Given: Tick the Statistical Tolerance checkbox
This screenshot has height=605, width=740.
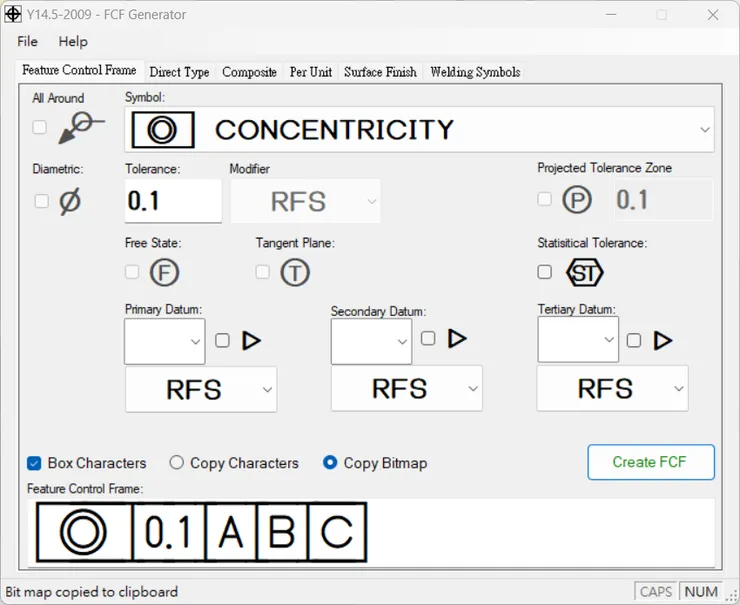Looking at the screenshot, I should click(544, 272).
